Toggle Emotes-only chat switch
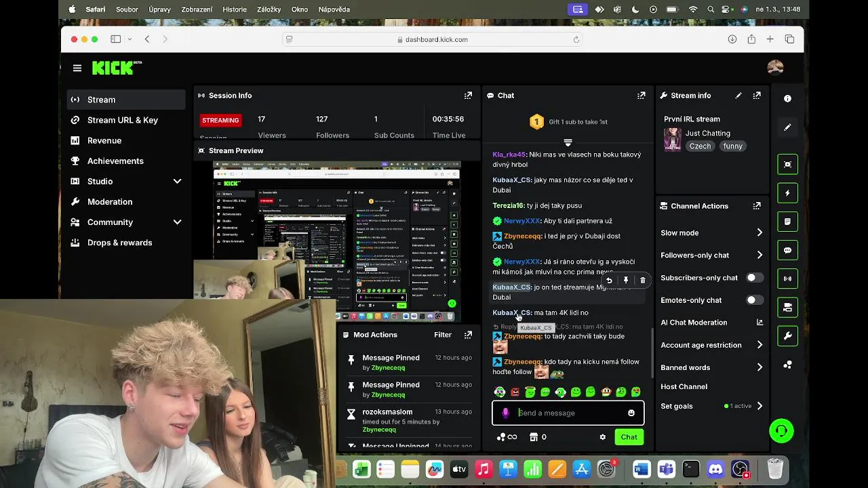The width and height of the screenshot is (868, 488). coord(754,300)
